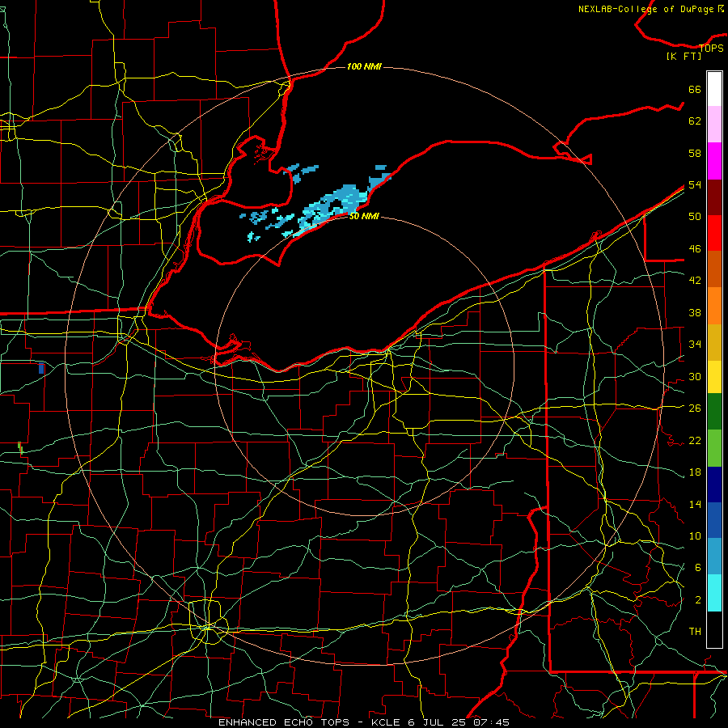728x728 pixels.
Task: Click the '[K FT]' units label
Action: point(684,56)
